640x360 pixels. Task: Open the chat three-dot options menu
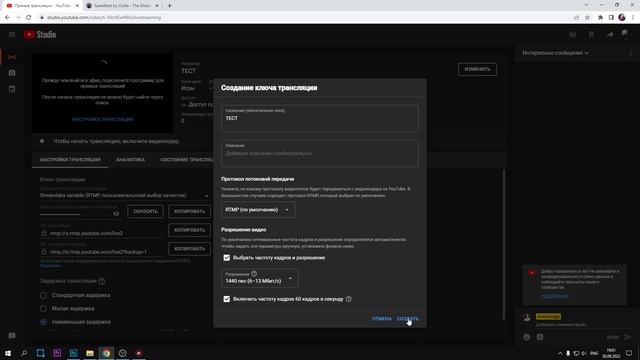[630, 53]
